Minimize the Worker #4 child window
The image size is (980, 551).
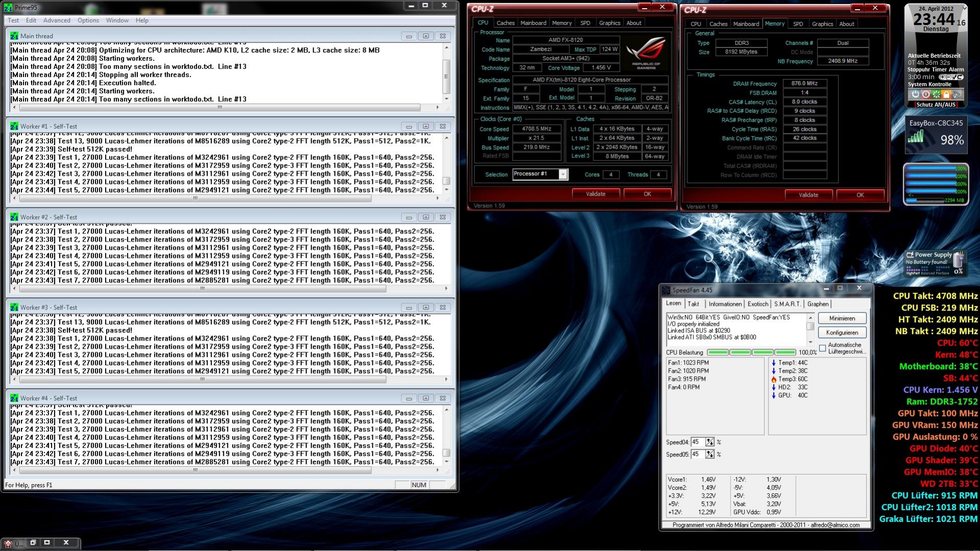pyautogui.click(x=409, y=398)
